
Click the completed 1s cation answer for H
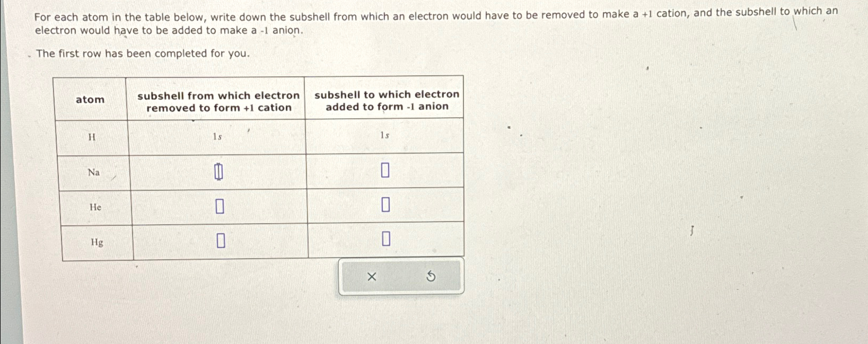[x=216, y=136]
